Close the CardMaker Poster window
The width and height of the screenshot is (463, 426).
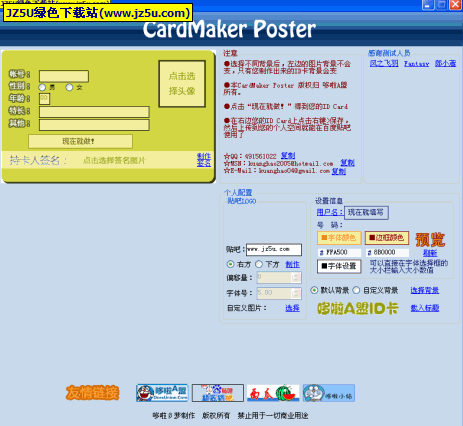[x=456, y=5]
